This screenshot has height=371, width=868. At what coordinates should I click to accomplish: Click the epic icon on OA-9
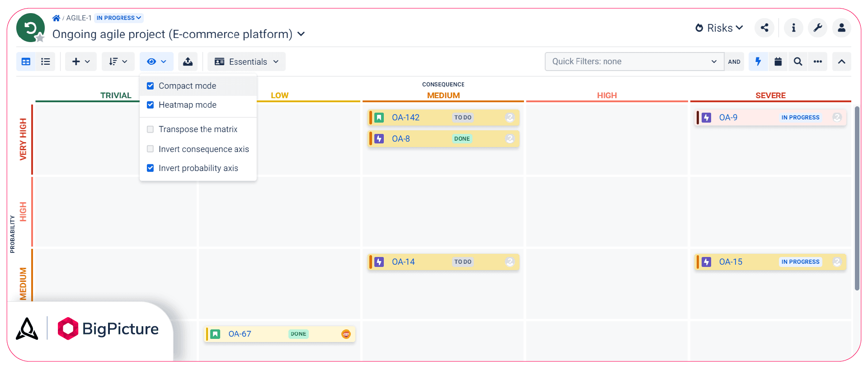707,118
